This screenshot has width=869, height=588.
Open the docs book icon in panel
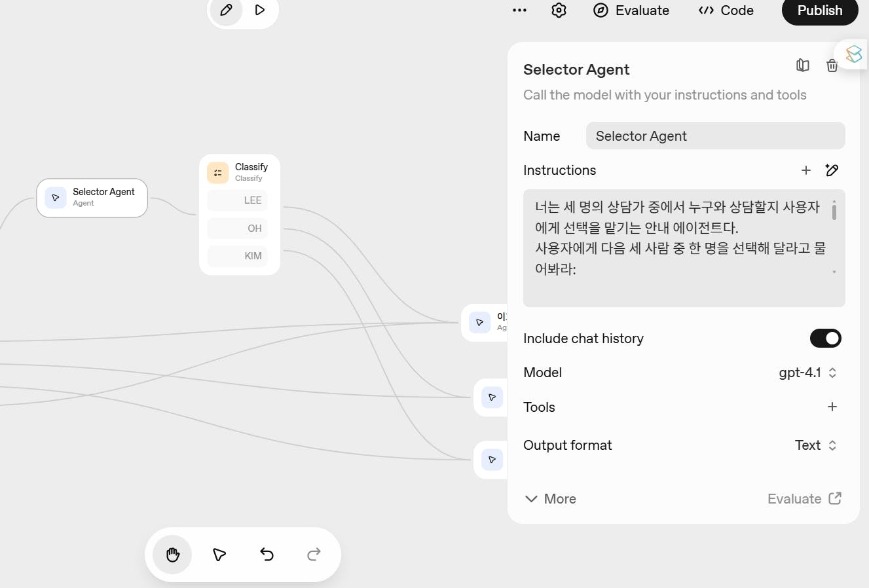803,65
